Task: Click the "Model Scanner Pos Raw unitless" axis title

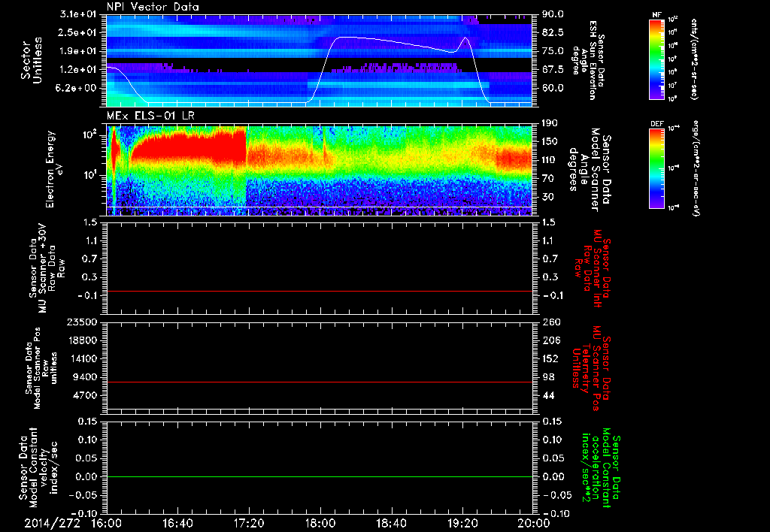Action: point(41,368)
